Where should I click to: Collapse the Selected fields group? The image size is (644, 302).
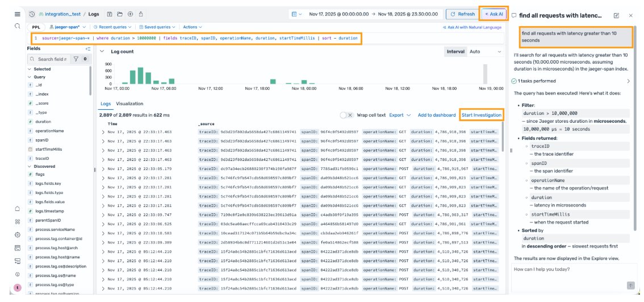click(30, 69)
